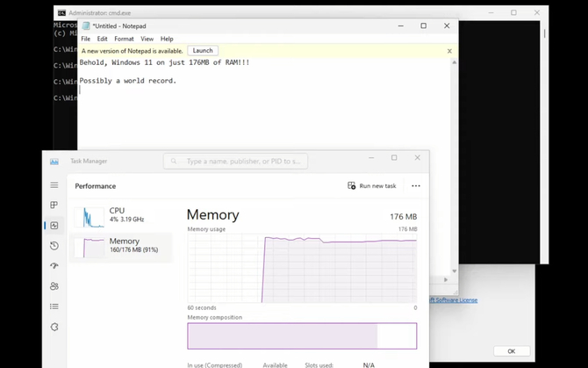Image resolution: width=588 pixels, height=368 pixels.
Task: Click the 'Memory composition' label
Action: point(214,317)
